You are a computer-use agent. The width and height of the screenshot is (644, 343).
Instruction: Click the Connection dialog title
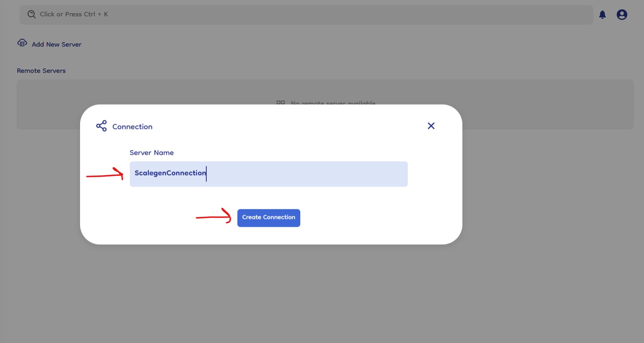[132, 127]
